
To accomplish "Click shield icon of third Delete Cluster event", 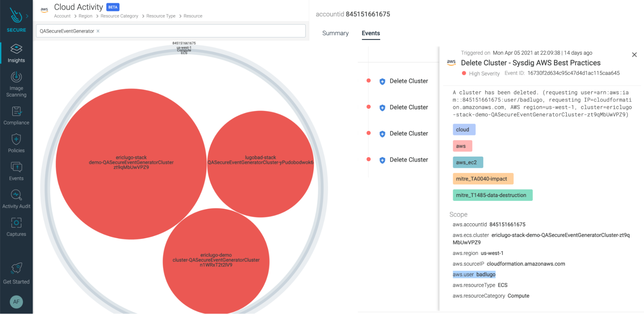I will [382, 134].
